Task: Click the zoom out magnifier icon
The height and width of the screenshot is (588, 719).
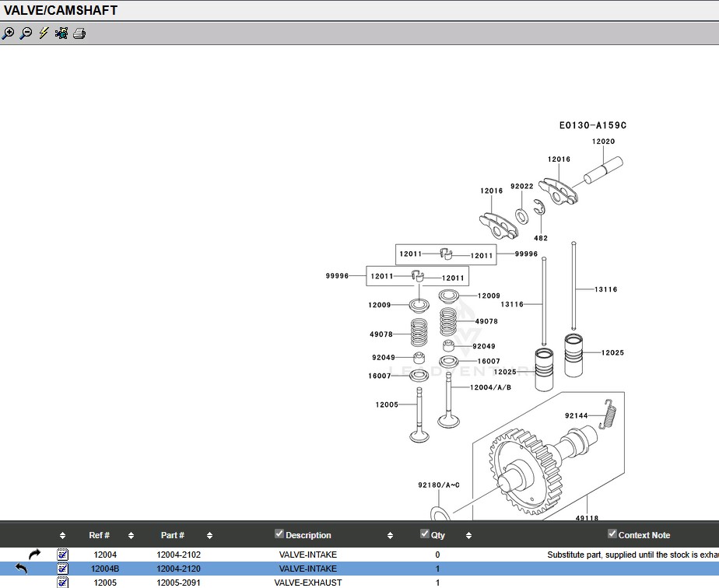Action: point(26,33)
